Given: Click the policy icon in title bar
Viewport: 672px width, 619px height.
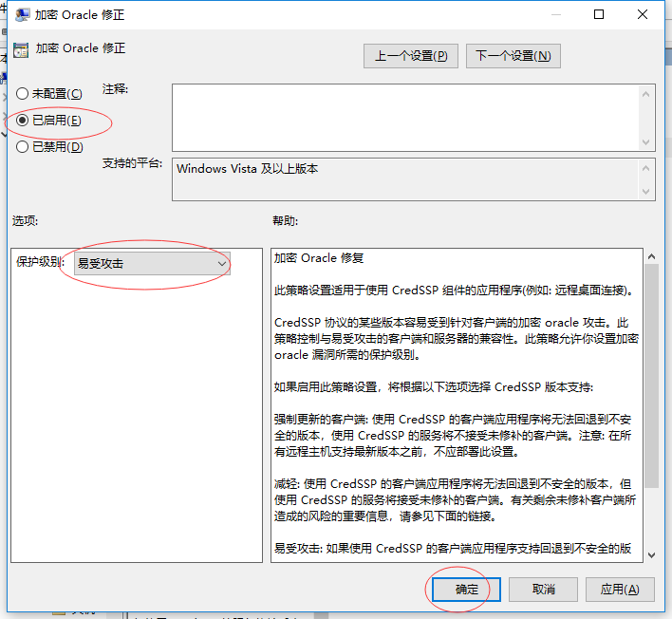Looking at the screenshot, I should (21, 15).
